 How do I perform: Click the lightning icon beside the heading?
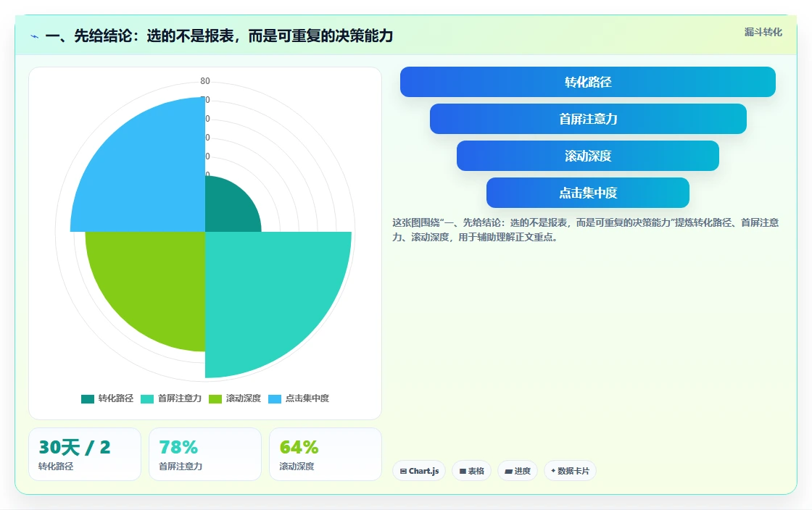[x=35, y=37]
